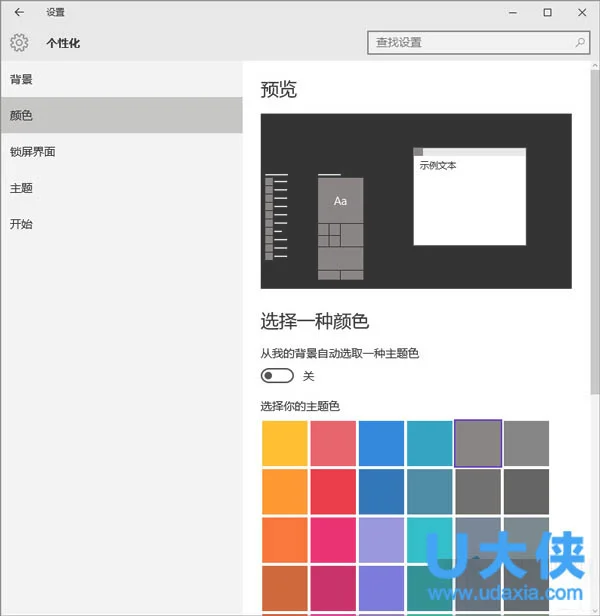Image resolution: width=600 pixels, height=616 pixels.
Task: Open the 背景 section
Action: click(x=121, y=79)
